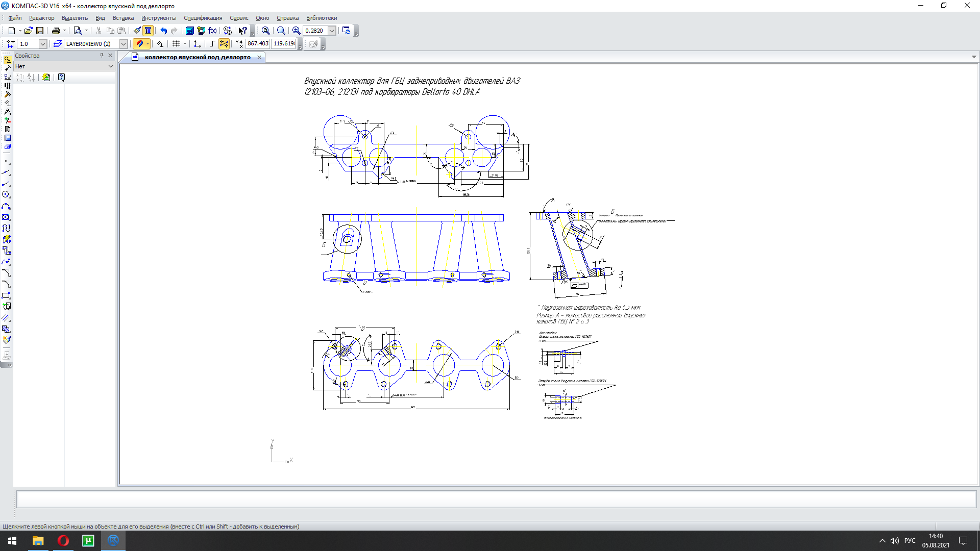Expand the document tabs list arrow
The width and height of the screenshot is (980, 551).
[974, 57]
